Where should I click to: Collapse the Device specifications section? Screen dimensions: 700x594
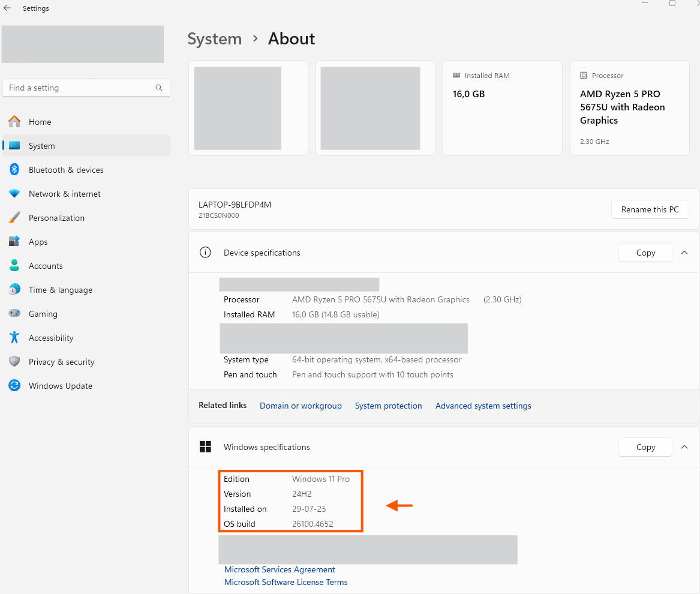684,253
